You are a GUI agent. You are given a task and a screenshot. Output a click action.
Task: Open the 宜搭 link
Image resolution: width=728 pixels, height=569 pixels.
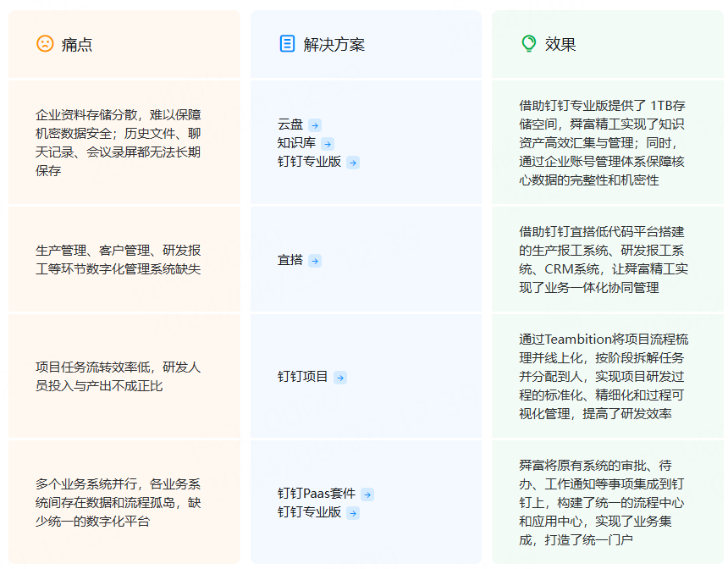(290, 260)
